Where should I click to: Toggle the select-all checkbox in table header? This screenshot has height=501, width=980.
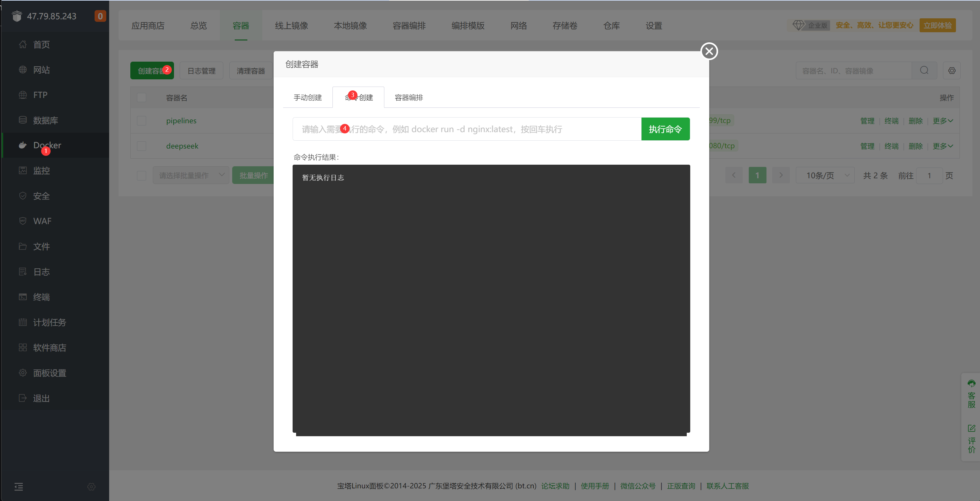pyautogui.click(x=141, y=98)
